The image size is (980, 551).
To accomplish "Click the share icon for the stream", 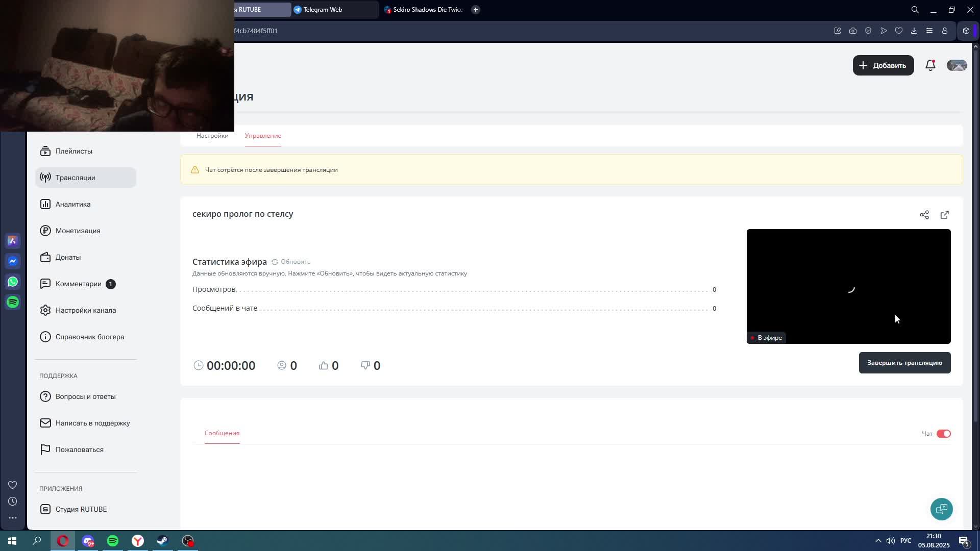I will click(924, 215).
